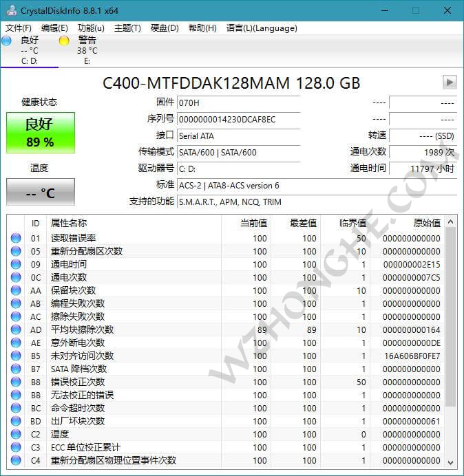Click the rotation rate value ---- (SSD)
This screenshot has width=464, height=476.
point(423,136)
